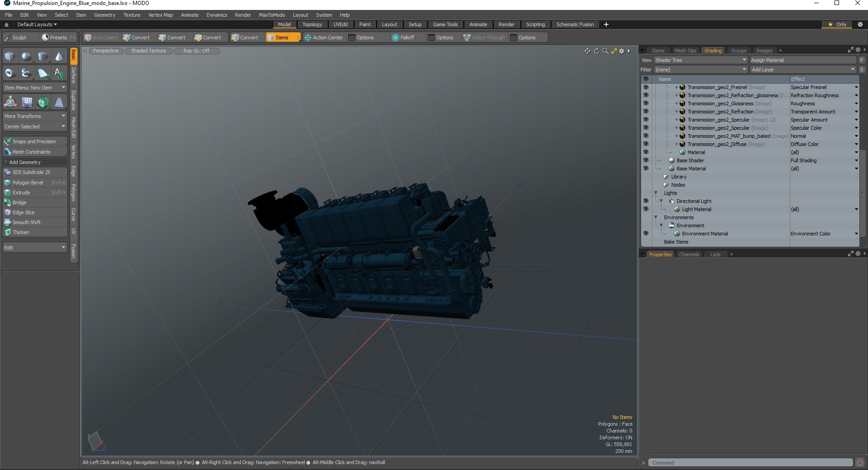Toggle Base Shader visibility
This screenshot has width=868, height=470.
(646, 160)
